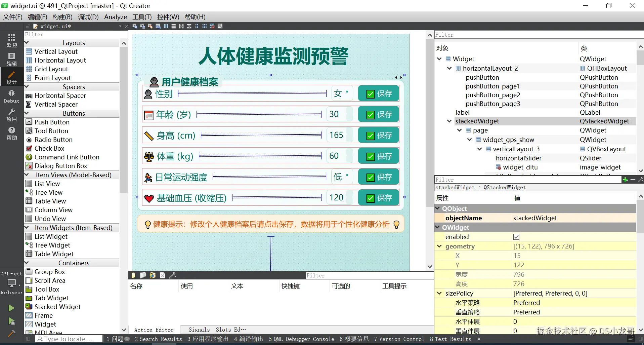Toggle sidebar button left of locator

click(28, 339)
